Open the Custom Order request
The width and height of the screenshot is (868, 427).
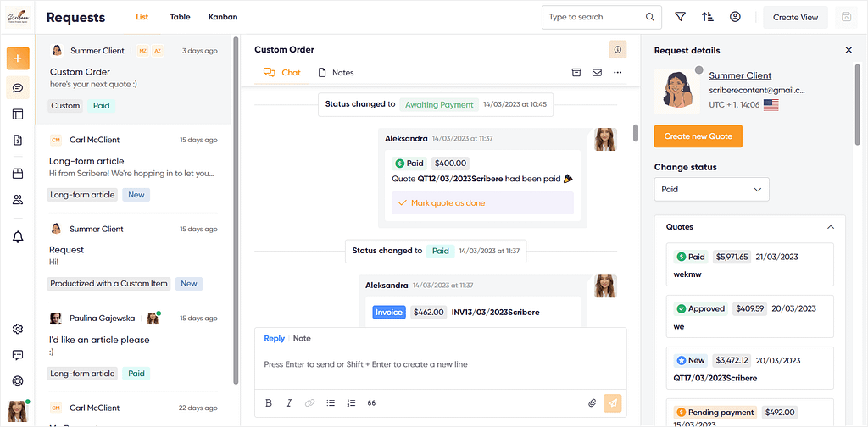coord(133,80)
